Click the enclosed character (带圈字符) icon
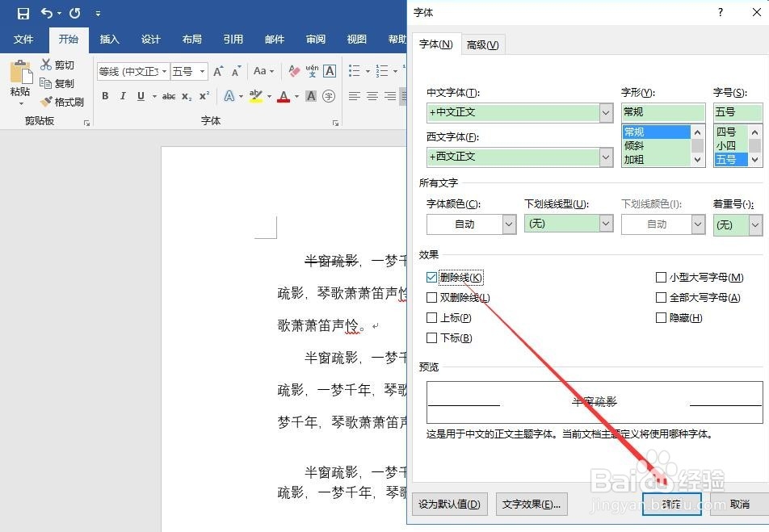 tap(329, 96)
